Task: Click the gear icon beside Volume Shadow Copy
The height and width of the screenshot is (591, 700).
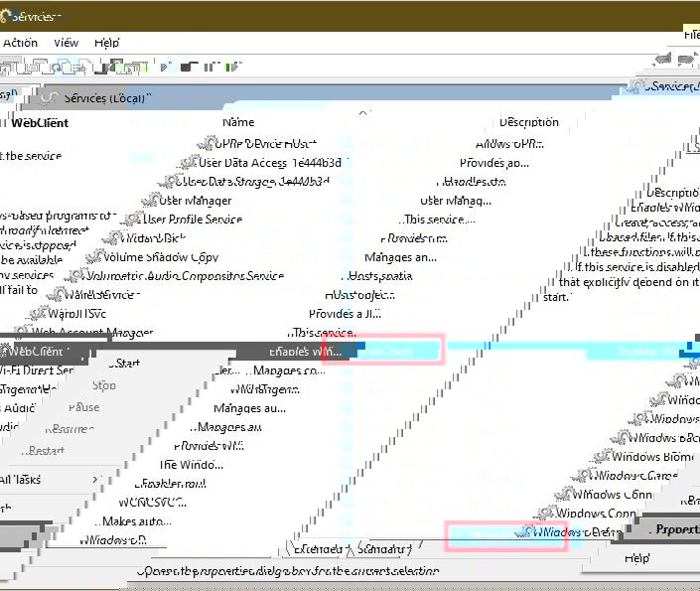Action: (94, 257)
